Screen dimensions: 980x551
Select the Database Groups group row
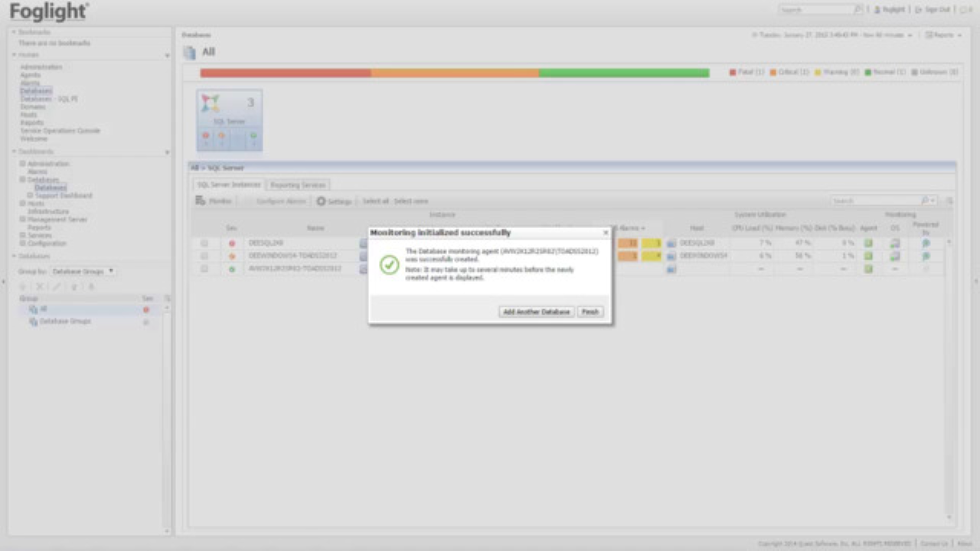[90, 321]
